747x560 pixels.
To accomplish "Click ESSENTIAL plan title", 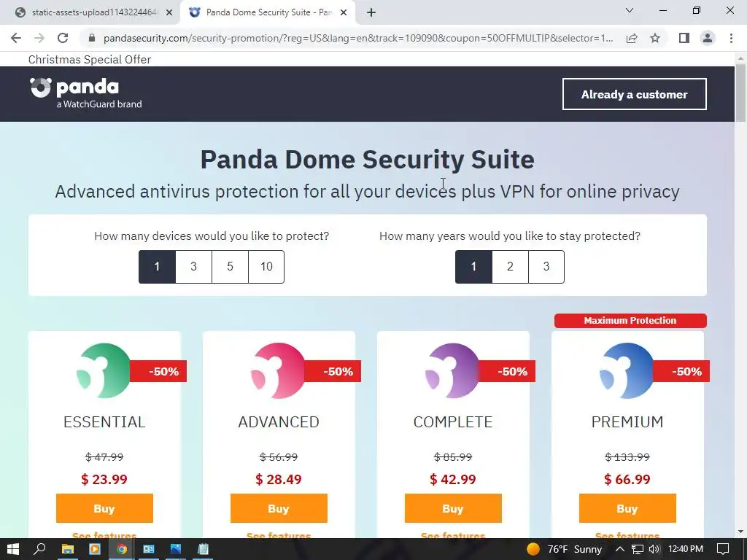I will [x=104, y=422].
